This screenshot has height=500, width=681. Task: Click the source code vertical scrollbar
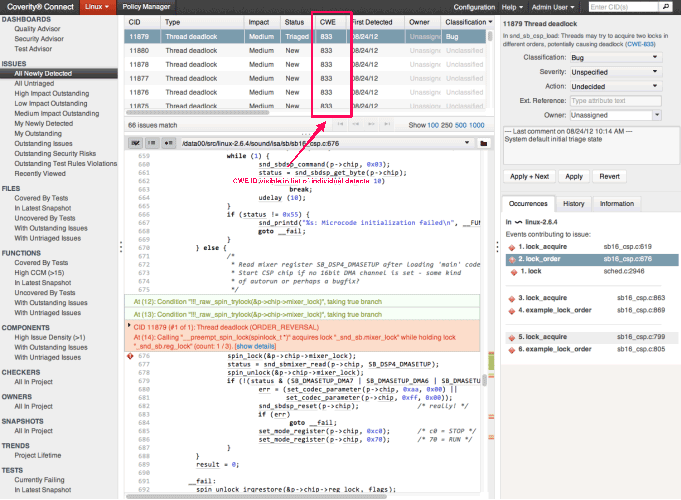click(485, 381)
